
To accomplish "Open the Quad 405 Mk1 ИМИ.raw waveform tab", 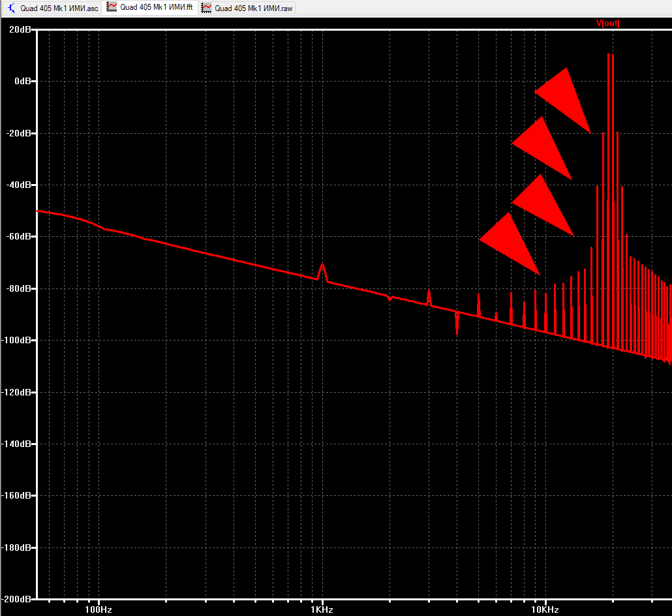I will 248,8.
